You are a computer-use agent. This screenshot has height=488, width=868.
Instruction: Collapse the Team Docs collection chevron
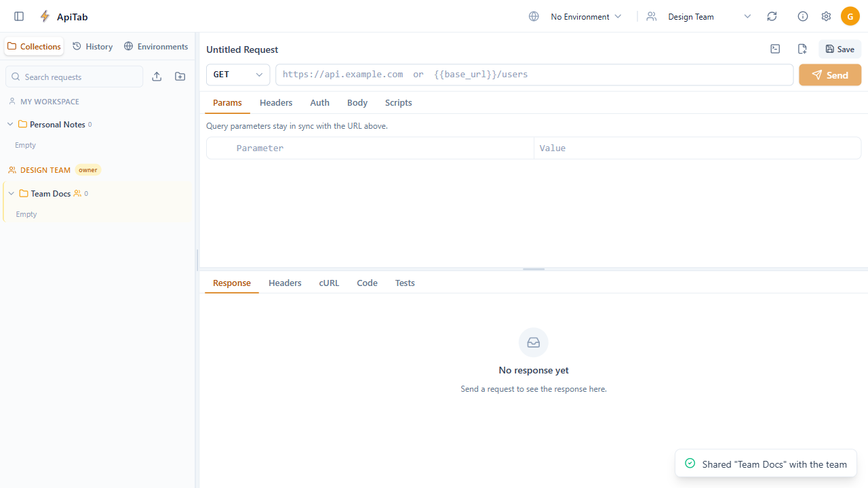pyautogui.click(x=12, y=193)
